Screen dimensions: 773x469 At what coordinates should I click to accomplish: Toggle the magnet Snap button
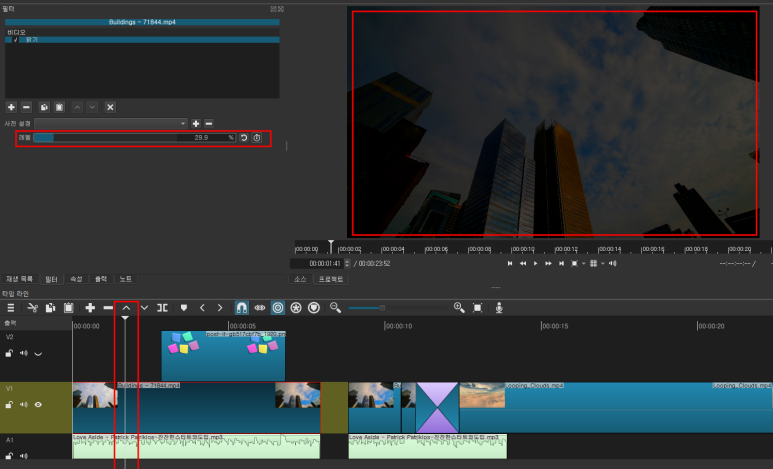(x=242, y=308)
